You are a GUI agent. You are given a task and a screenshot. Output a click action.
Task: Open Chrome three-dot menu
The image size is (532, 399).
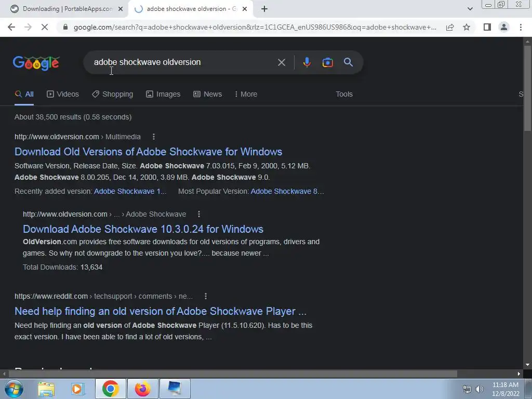pyautogui.click(x=521, y=27)
